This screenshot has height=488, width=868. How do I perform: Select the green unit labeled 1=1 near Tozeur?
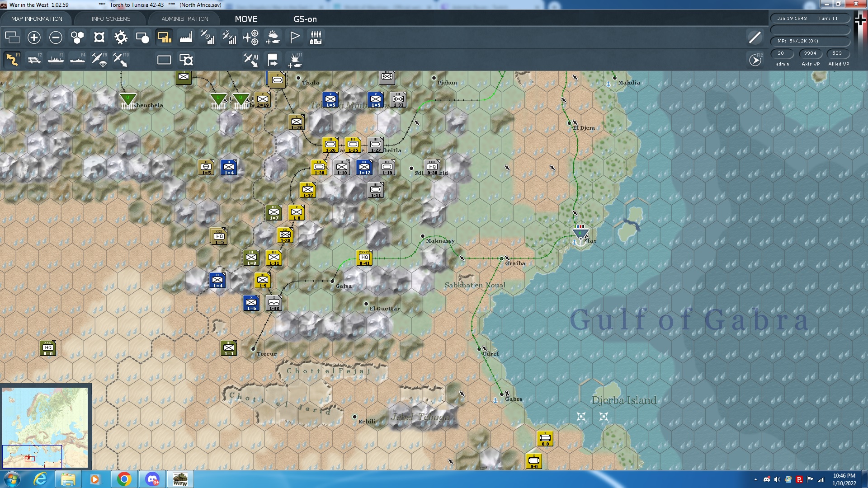(229, 348)
